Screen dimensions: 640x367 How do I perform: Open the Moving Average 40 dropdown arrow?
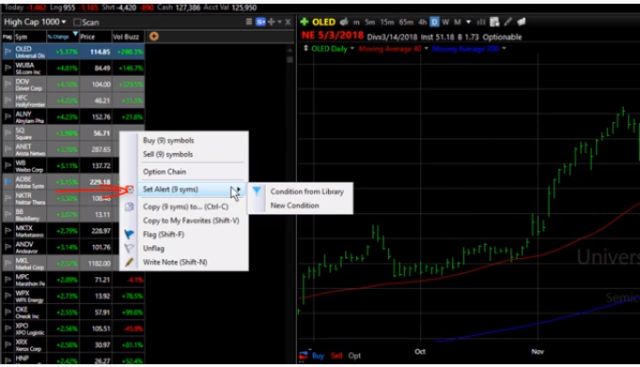pos(426,49)
